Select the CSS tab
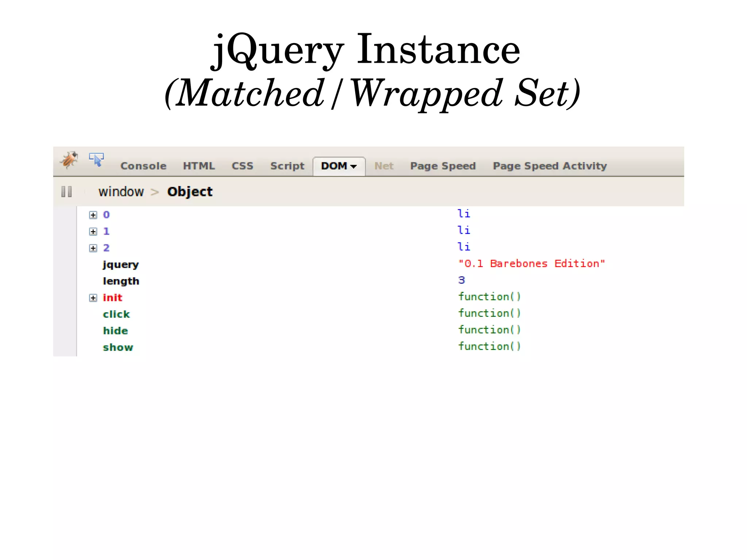 point(243,166)
